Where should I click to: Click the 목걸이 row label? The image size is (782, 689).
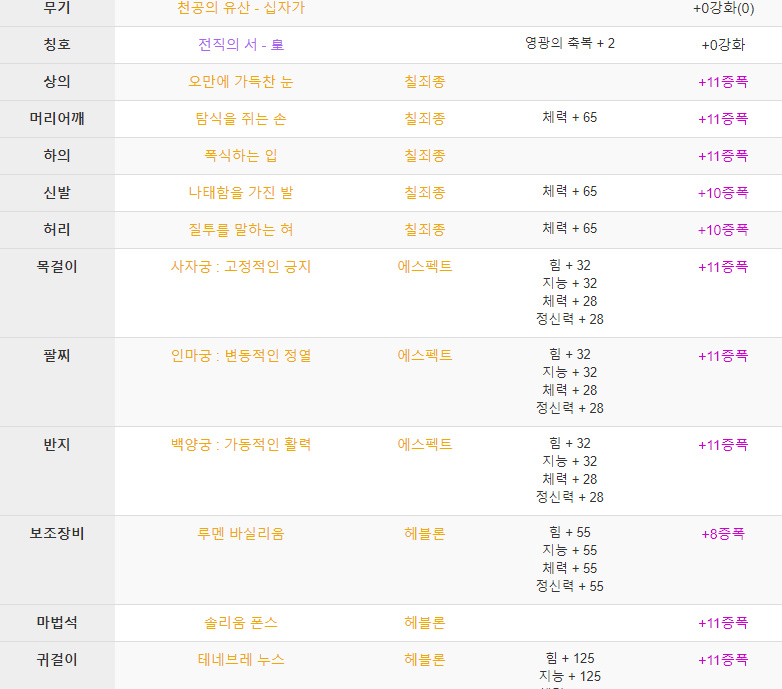pyautogui.click(x=57, y=266)
